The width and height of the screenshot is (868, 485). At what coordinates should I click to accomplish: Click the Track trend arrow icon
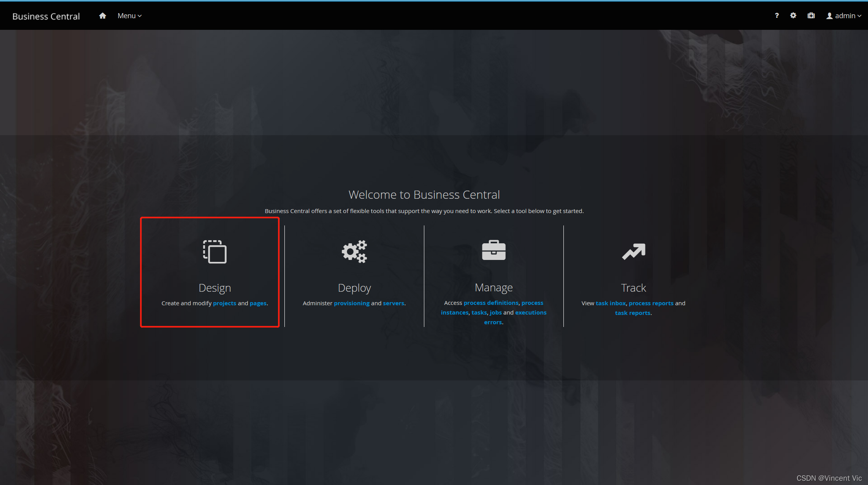click(634, 252)
